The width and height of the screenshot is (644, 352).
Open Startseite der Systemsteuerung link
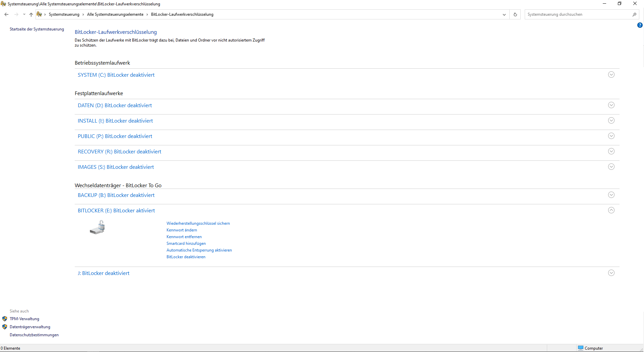pos(37,29)
